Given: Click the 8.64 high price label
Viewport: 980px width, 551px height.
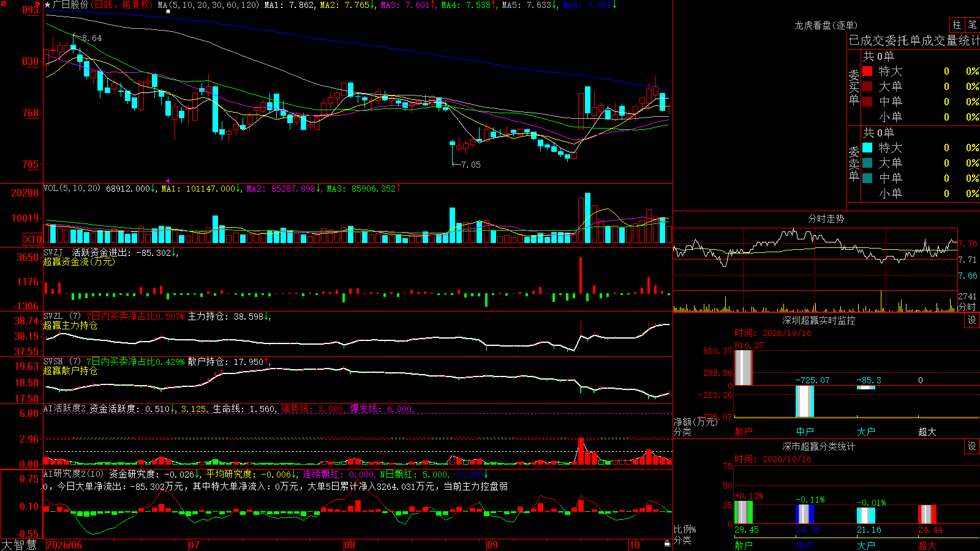Looking at the screenshot, I should click(x=92, y=38).
